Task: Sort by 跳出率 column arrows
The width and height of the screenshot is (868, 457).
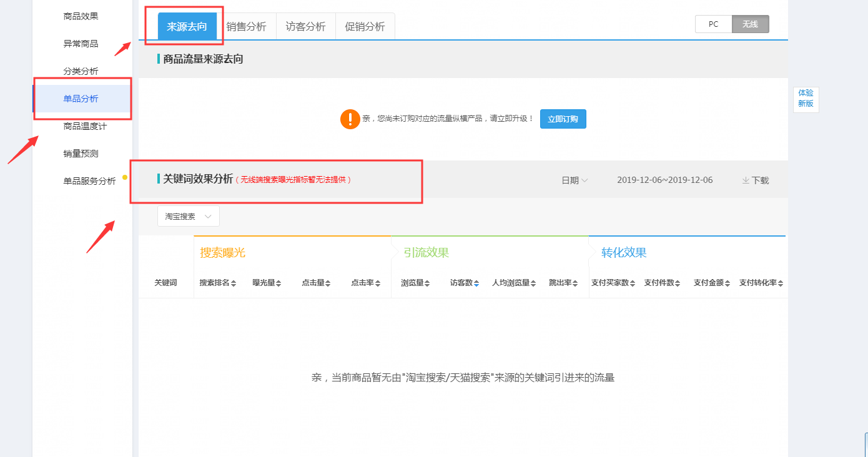Action: pyautogui.click(x=575, y=283)
